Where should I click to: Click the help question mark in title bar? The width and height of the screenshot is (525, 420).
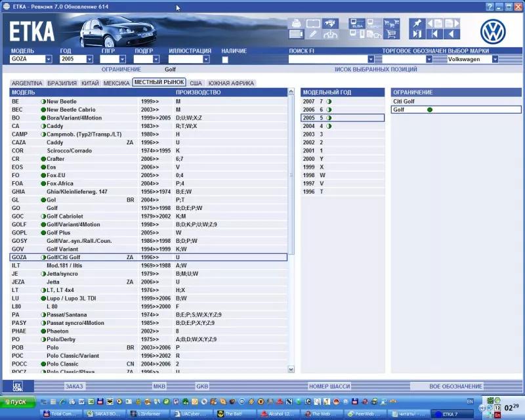(x=490, y=7)
